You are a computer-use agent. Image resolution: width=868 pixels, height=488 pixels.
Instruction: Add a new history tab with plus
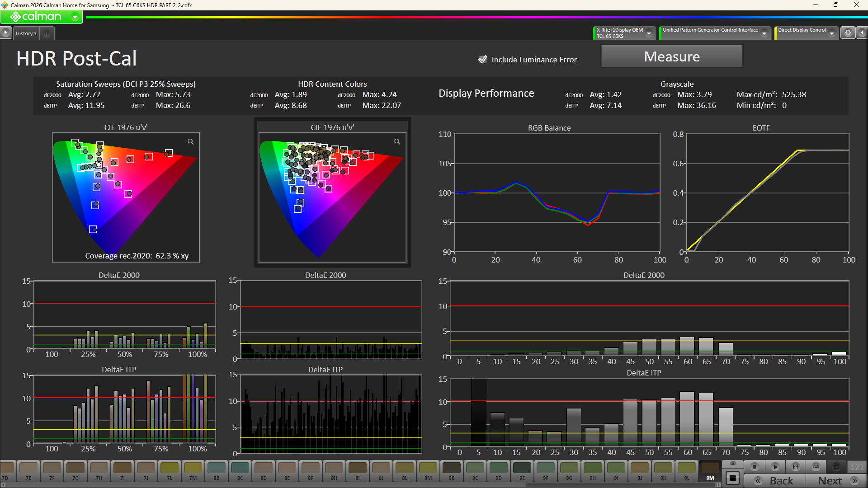click(47, 34)
